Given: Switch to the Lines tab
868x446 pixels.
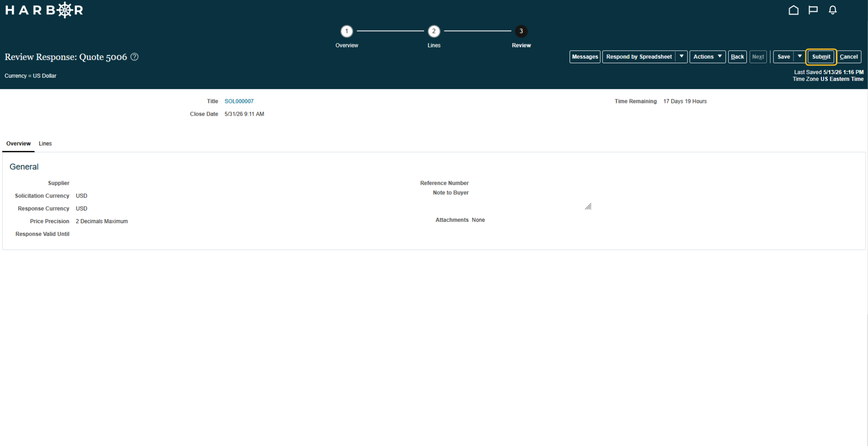Looking at the screenshot, I should click(45, 144).
